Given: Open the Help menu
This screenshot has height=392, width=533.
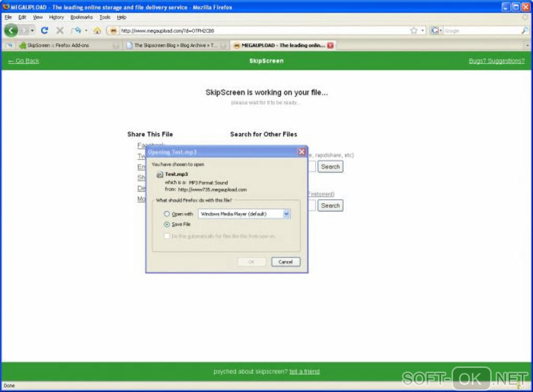Looking at the screenshot, I should coord(121,17).
